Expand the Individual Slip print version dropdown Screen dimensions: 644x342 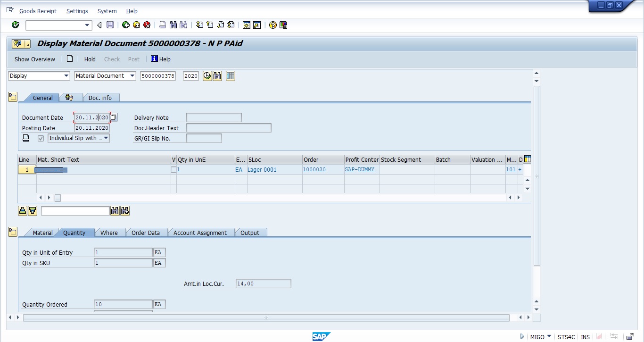pos(106,138)
